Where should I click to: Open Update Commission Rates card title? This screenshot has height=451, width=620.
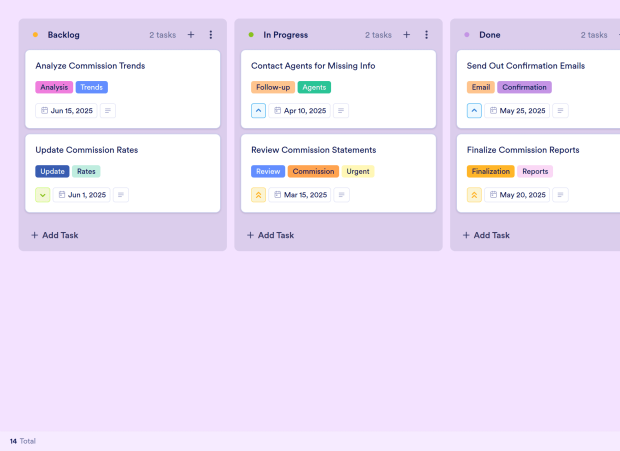(x=87, y=150)
